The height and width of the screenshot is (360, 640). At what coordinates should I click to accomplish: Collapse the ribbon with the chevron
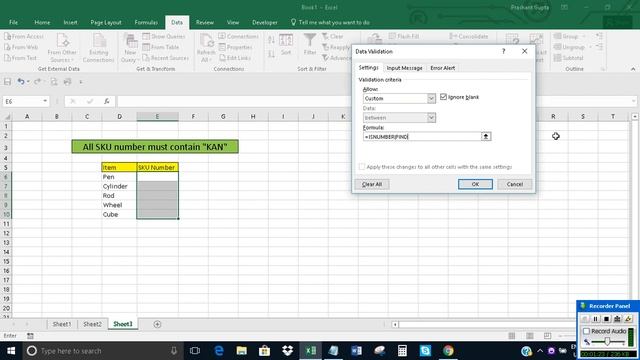click(633, 69)
